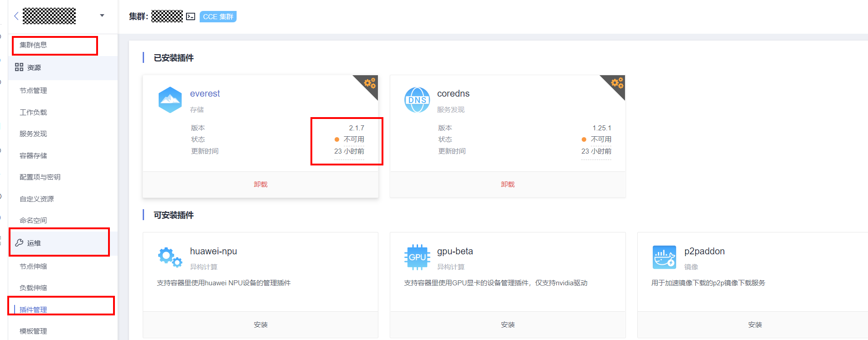Click coredns update time 23 小时前
The image size is (868, 340).
point(596,151)
